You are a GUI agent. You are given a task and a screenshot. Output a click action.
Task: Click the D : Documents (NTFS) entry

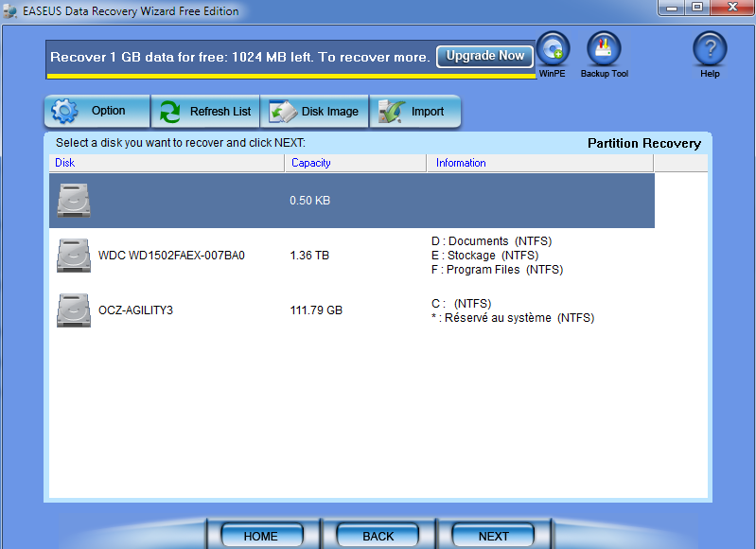coord(491,241)
